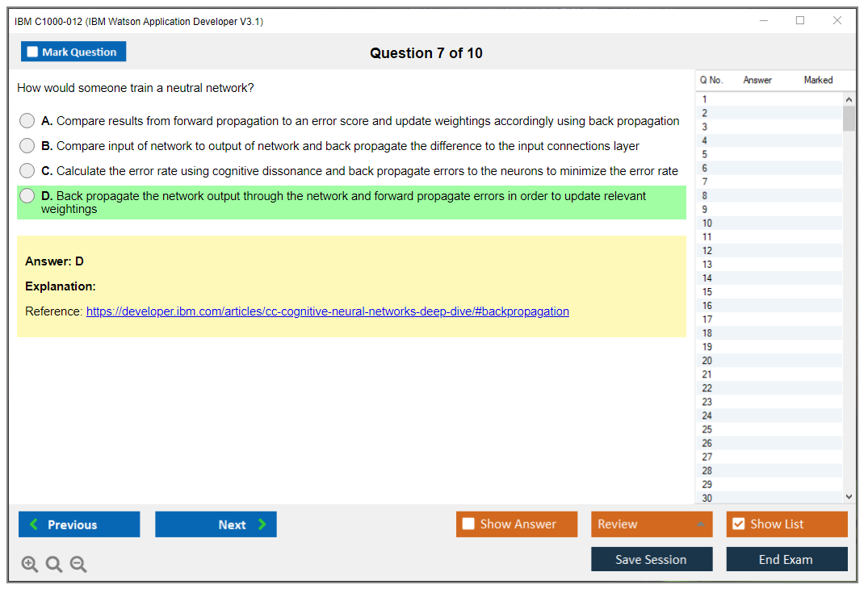Image resolution: width=868 pixels, height=593 pixels.
Task: Choose answer option B radio button
Action: [x=27, y=146]
